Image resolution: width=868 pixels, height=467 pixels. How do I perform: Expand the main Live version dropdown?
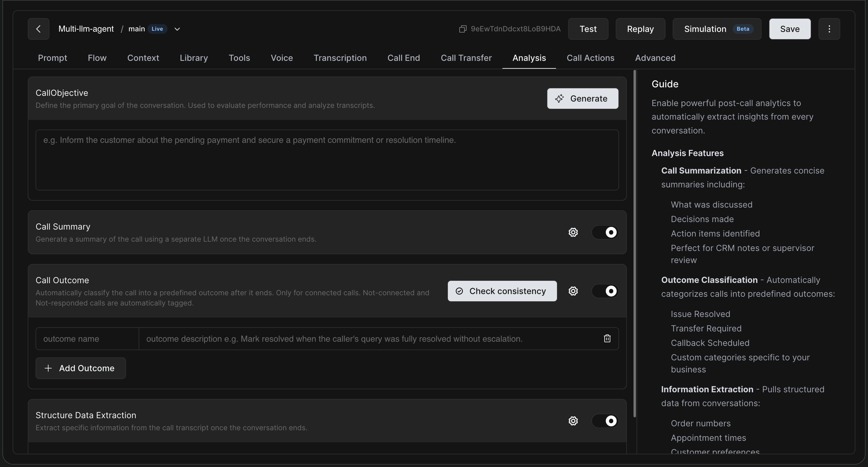click(177, 29)
